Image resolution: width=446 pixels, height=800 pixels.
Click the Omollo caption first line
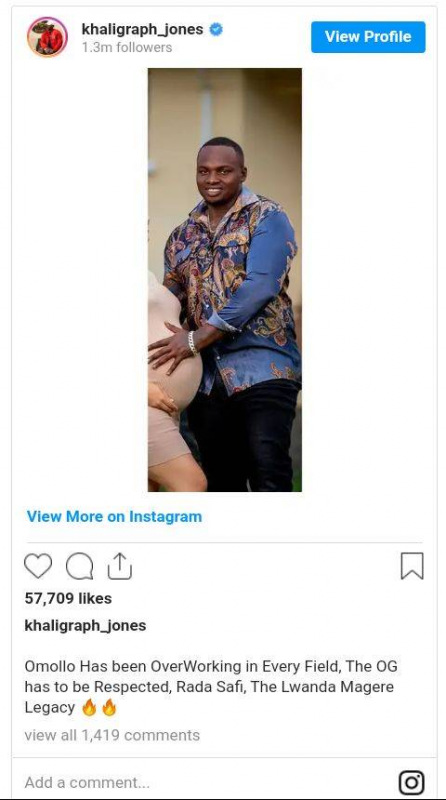pos(211,666)
